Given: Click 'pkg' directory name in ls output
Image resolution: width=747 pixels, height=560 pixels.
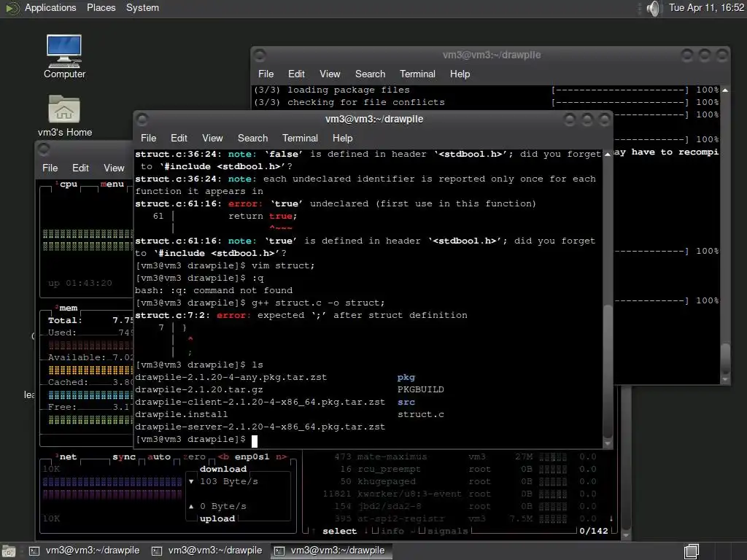Looking at the screenshot, I should point(406,377).
